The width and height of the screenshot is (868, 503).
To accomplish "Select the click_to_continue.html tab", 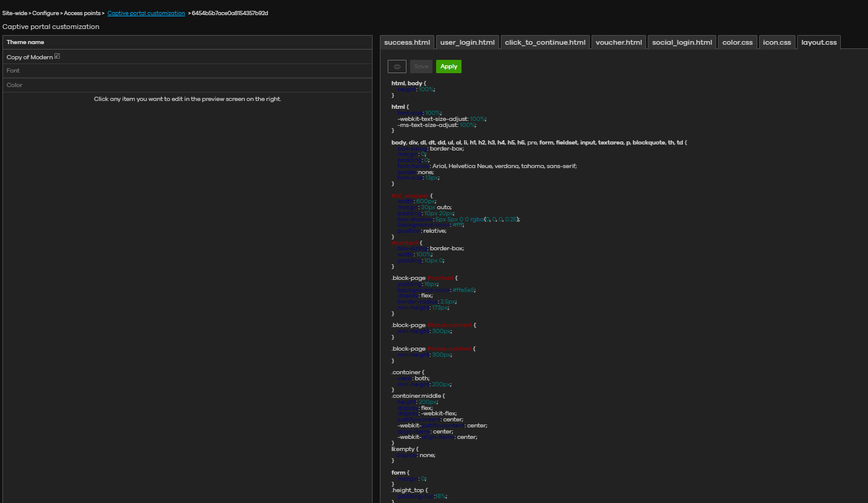I will pyautogui.click(x=545, y=42).
